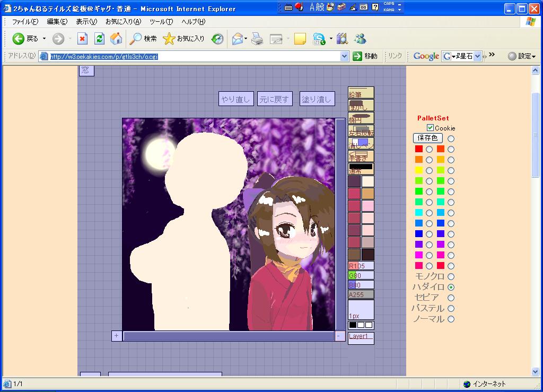Click the やり直し redo button

tap(236, 99)
